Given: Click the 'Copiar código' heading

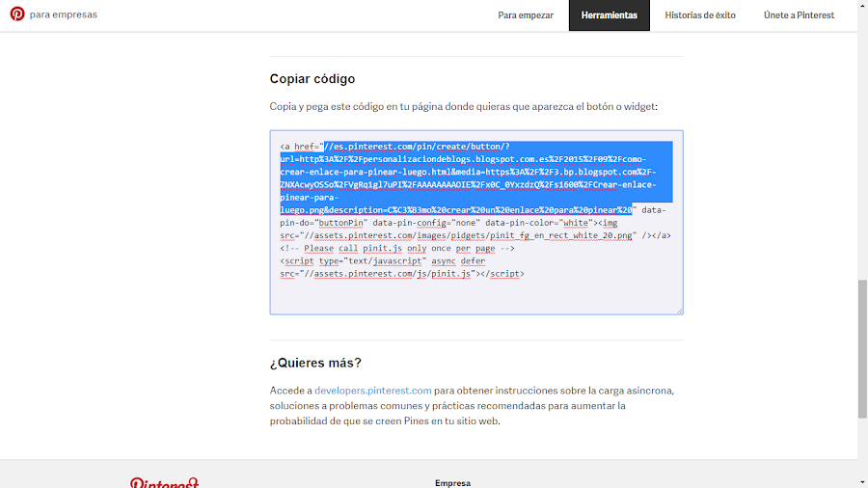Looking at the screenshot, I should (312, 78).
